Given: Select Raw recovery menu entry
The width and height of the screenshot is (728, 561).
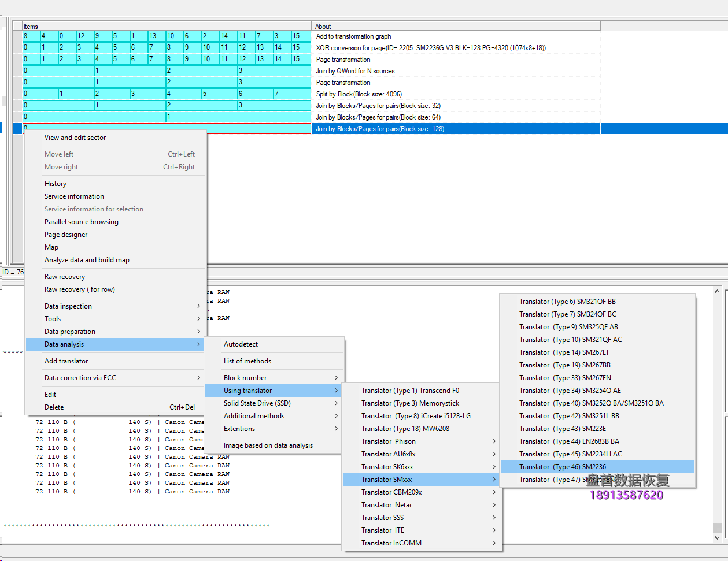Looking at the screenshot, I should 65,277.
